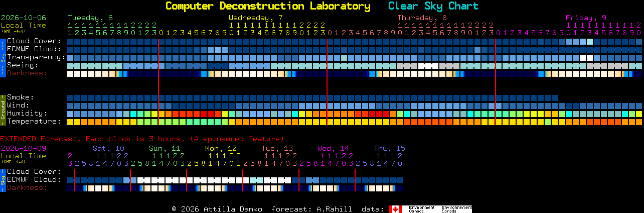The width and height of the screenshot is (644, 213).
Task: Click the Environnement Canada French wordmark
Action: 457,209
